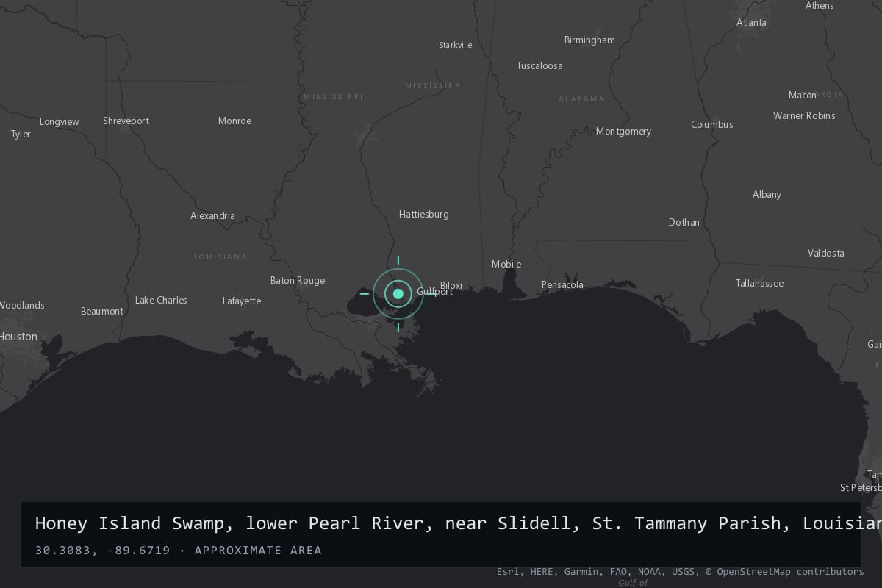Click the coordinates 30.3083, -89.6719 text
This screenshot has width=882, height=588.
tap(102, 551)
